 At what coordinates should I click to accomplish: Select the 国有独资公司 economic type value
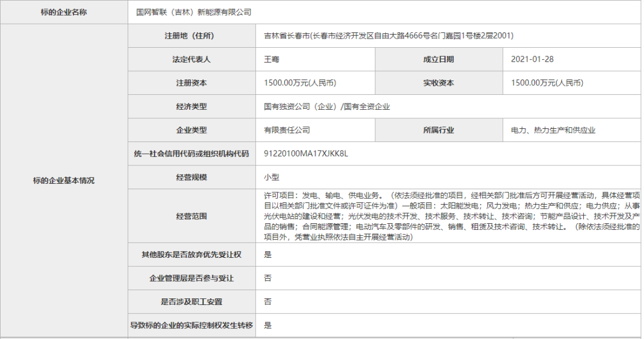[327, 107]
